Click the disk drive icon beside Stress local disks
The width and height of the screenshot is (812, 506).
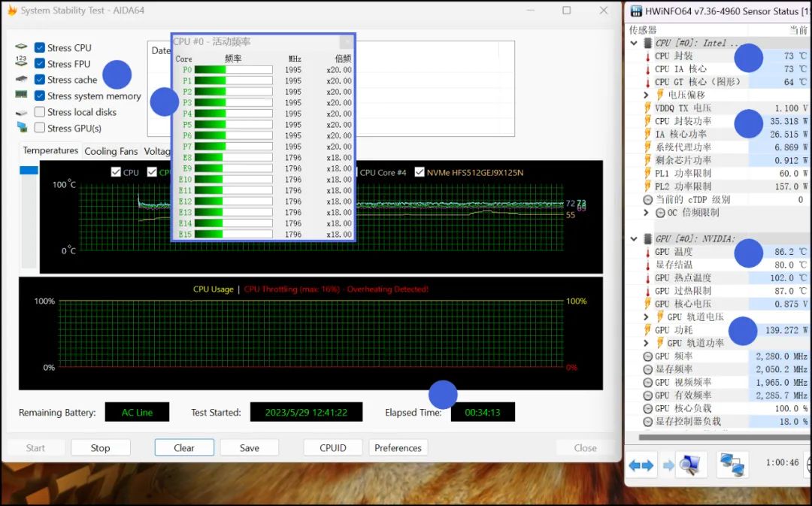click(x=21, y=112)
